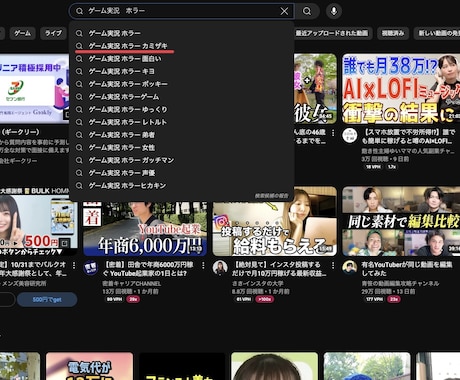Choose suggestion ゲーム実況 ホラー レトルト
Screen dimensions: 460x380
182,122
